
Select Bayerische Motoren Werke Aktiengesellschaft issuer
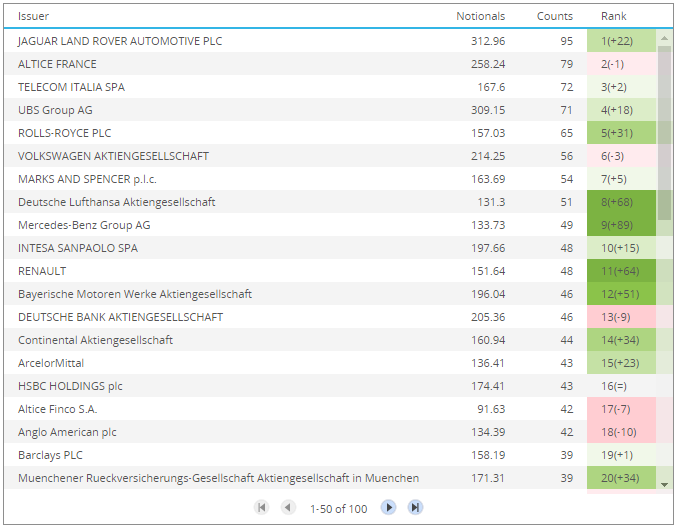(134, 294)
